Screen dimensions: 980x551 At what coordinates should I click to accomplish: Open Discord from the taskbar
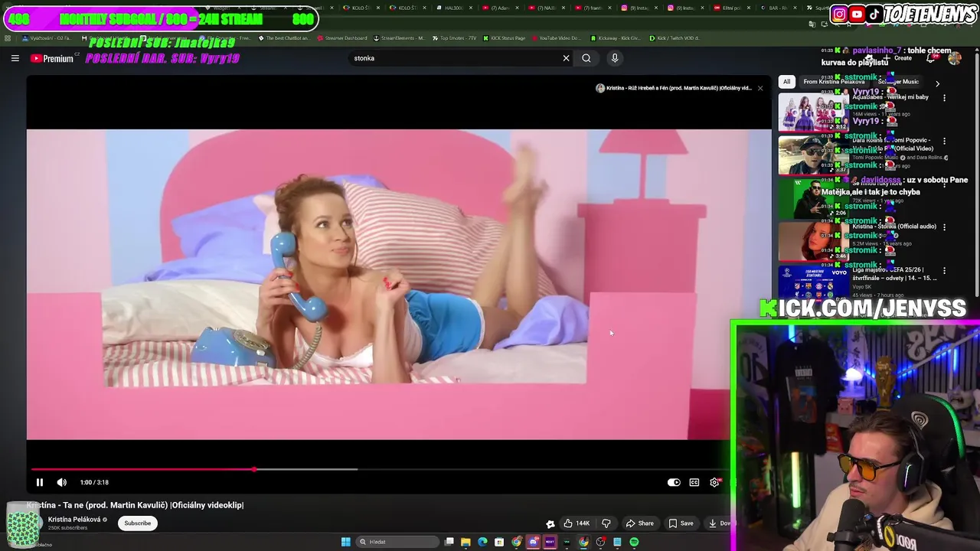(x=534, y=542)
